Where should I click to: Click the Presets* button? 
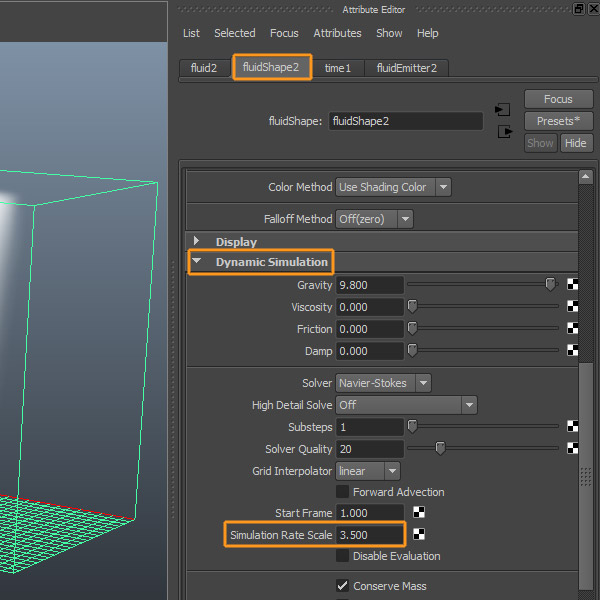[x=559, y=121]
